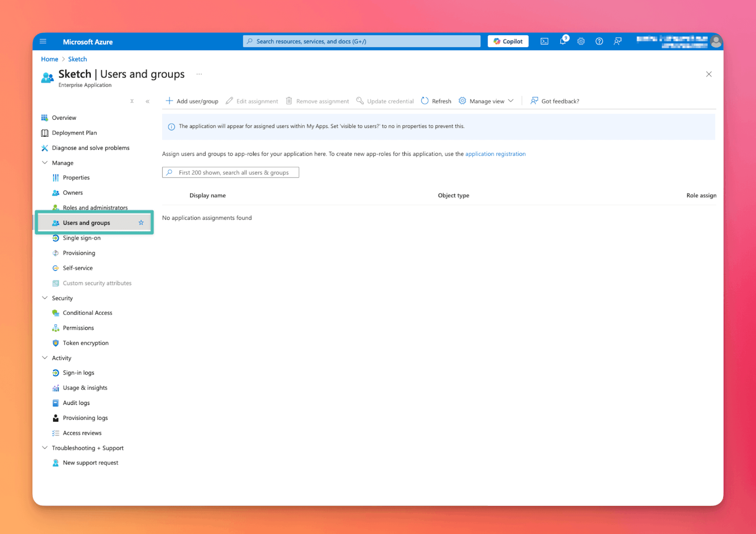Open the help question mark icon
The image size is (756, 534).
(599, 41)
